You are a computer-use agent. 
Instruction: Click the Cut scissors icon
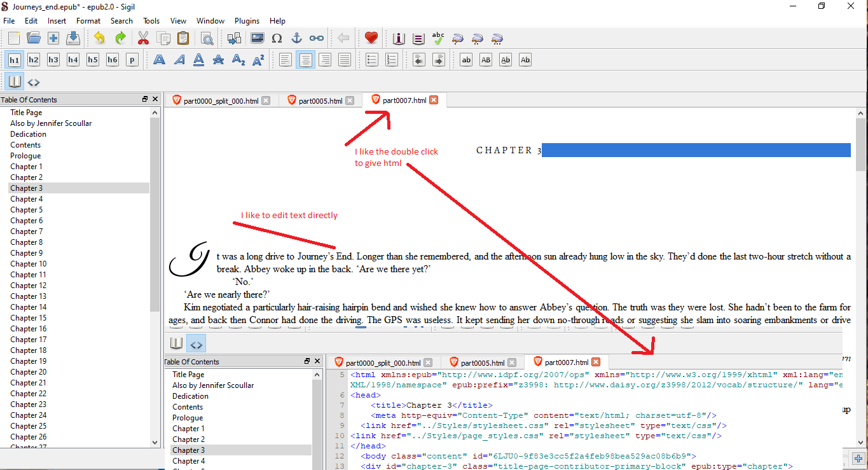(x=143, y=38)
